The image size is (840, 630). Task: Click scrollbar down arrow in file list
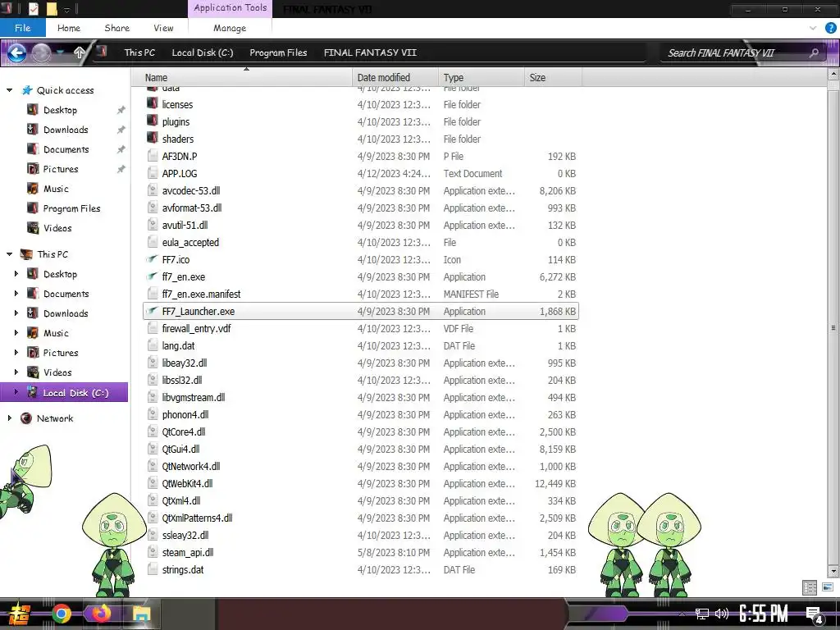point(833,571)
